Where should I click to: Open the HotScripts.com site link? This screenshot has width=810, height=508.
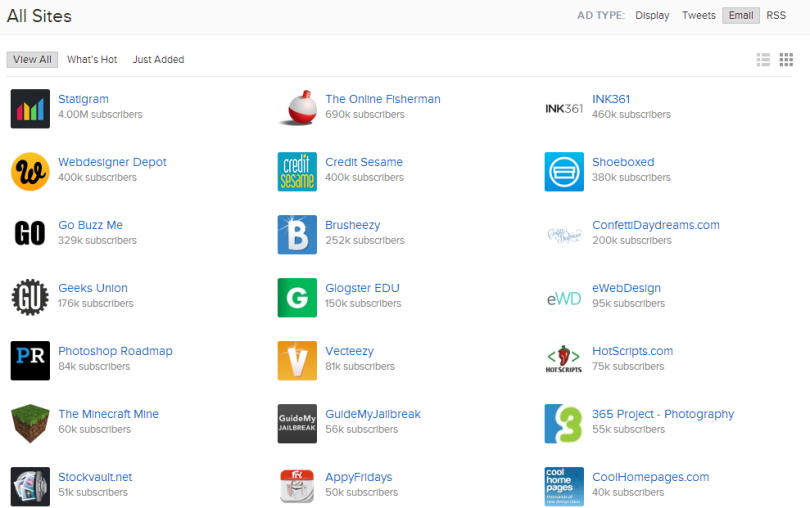pos(632,351)
